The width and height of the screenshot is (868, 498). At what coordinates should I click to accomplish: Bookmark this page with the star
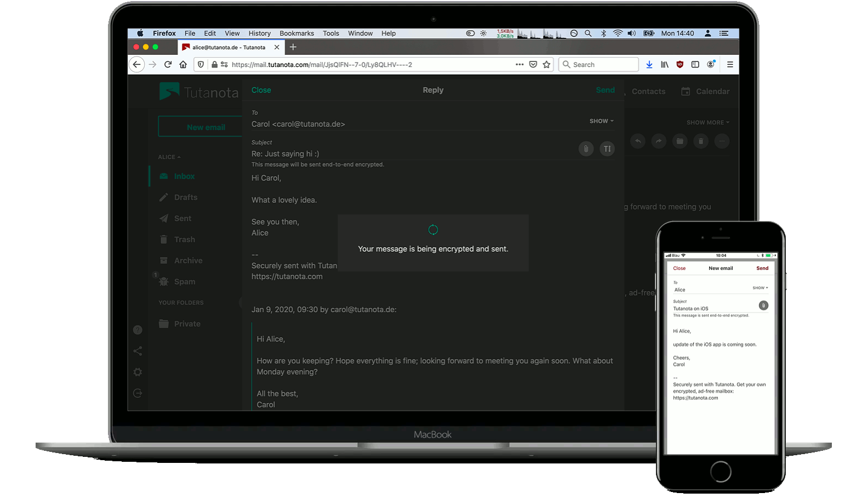pos(546,65)
